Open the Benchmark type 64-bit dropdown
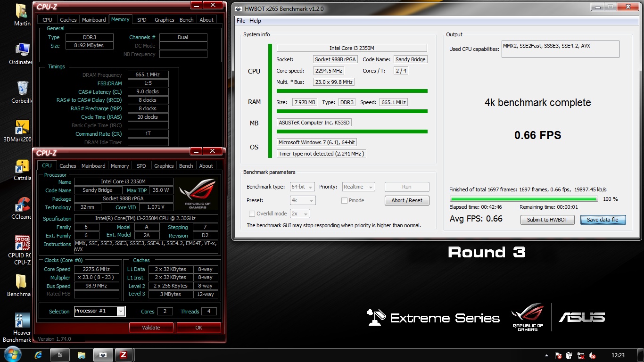644x362 pixels. click(302, 187)
